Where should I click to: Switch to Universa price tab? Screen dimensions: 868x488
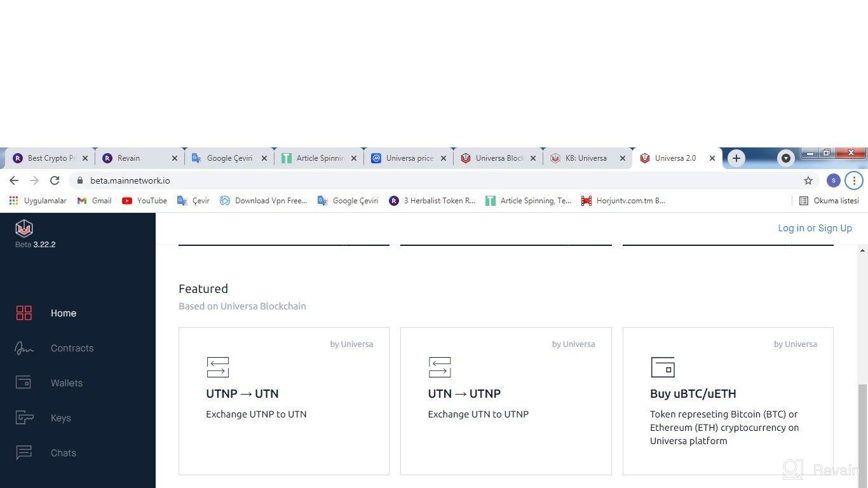pos(409,158)
